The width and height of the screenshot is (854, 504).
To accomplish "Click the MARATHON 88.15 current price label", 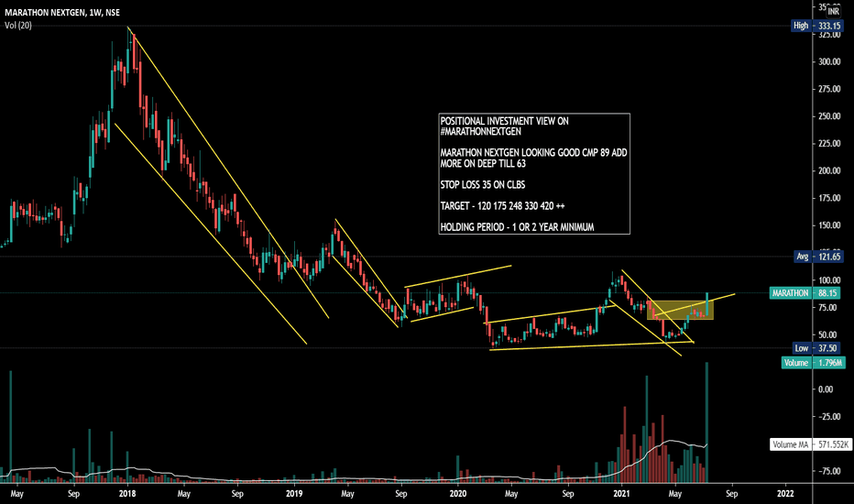I will pos(805,293).
